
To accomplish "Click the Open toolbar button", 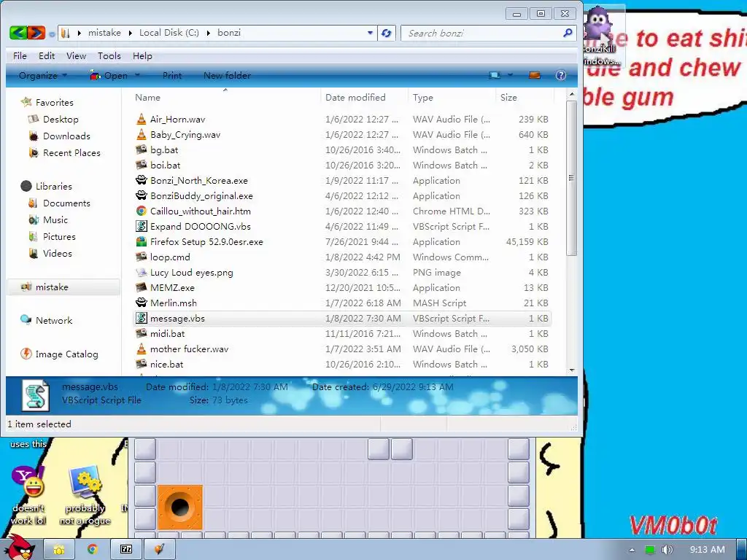I will coord(109,75).
